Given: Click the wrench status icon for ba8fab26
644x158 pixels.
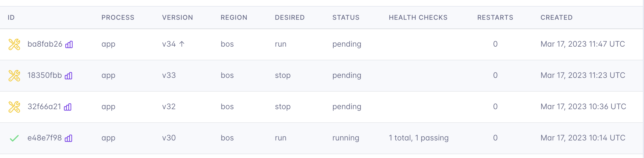Looking at the screenshot, I should 14,44.
